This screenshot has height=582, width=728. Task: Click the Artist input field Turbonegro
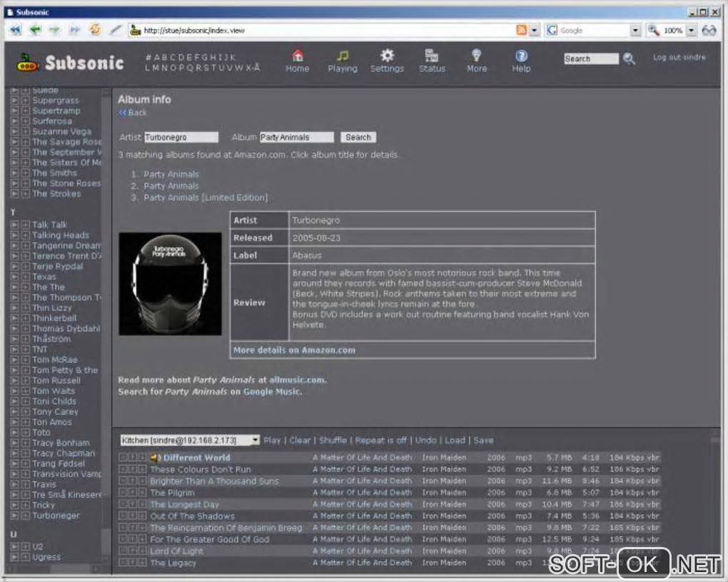[181, 138]
